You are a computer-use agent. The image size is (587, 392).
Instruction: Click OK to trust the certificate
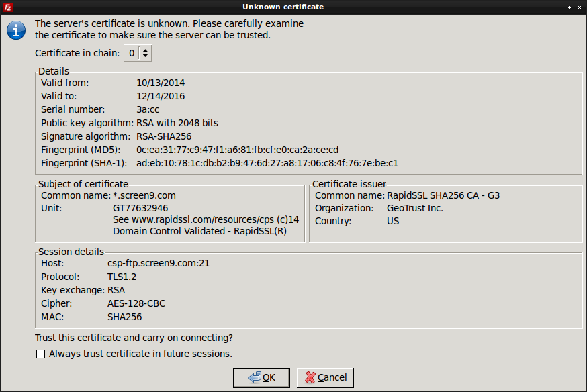point(261,377)
